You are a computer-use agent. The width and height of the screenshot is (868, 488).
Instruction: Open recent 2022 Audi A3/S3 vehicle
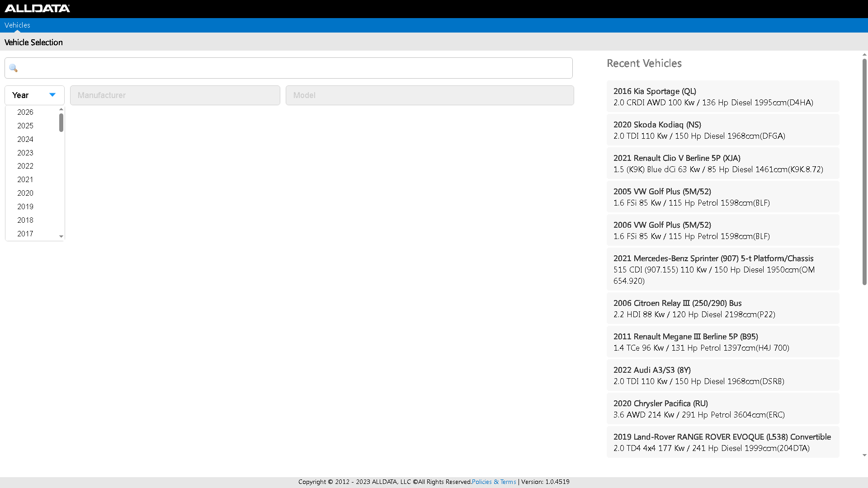click(722, 375)
